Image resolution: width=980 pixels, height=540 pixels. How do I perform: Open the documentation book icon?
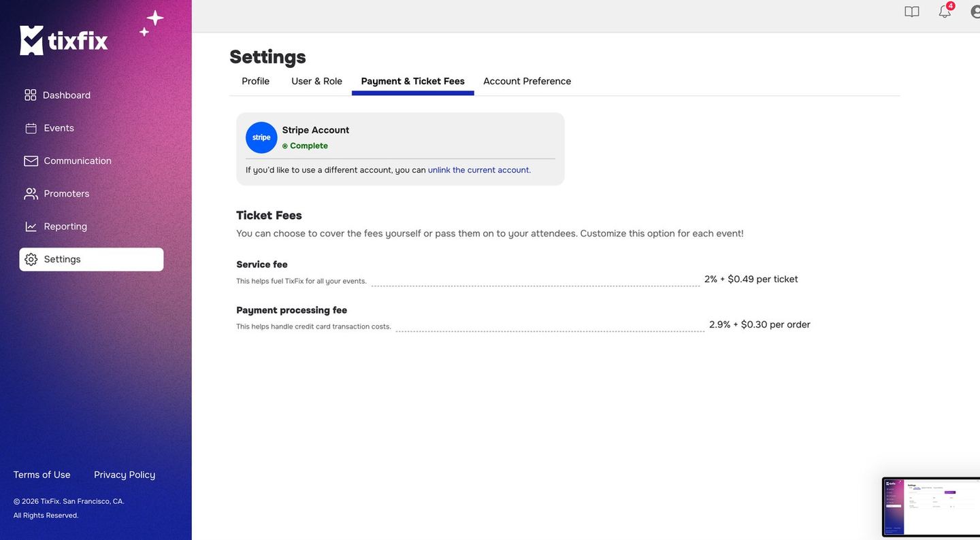912,12
